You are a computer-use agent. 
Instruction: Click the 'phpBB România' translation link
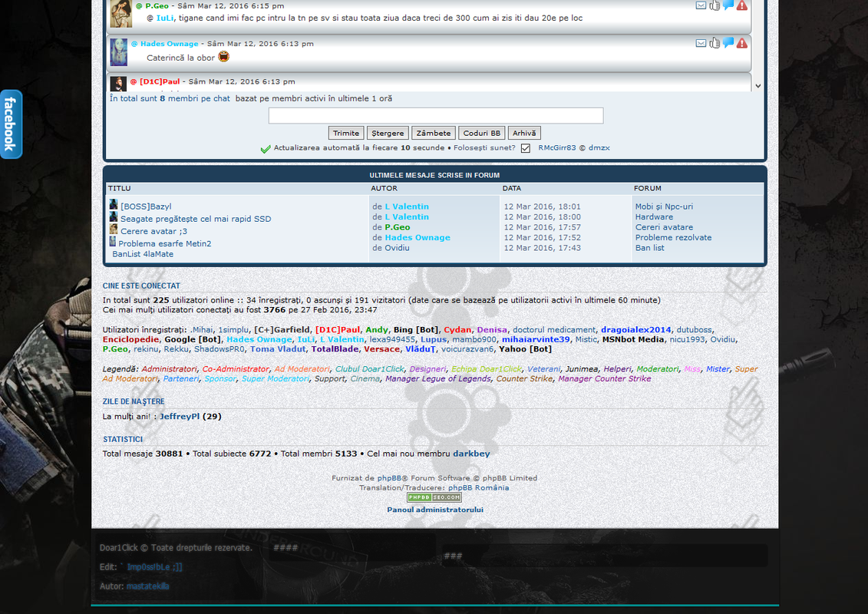[478, 488]
